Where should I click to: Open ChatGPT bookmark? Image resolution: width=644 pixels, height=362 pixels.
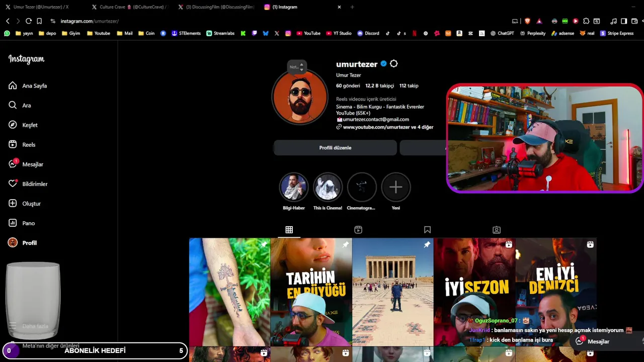[502, 33]
